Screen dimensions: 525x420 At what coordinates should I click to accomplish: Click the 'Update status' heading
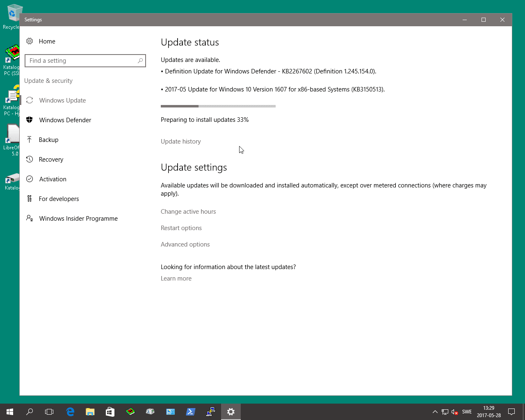190,42
